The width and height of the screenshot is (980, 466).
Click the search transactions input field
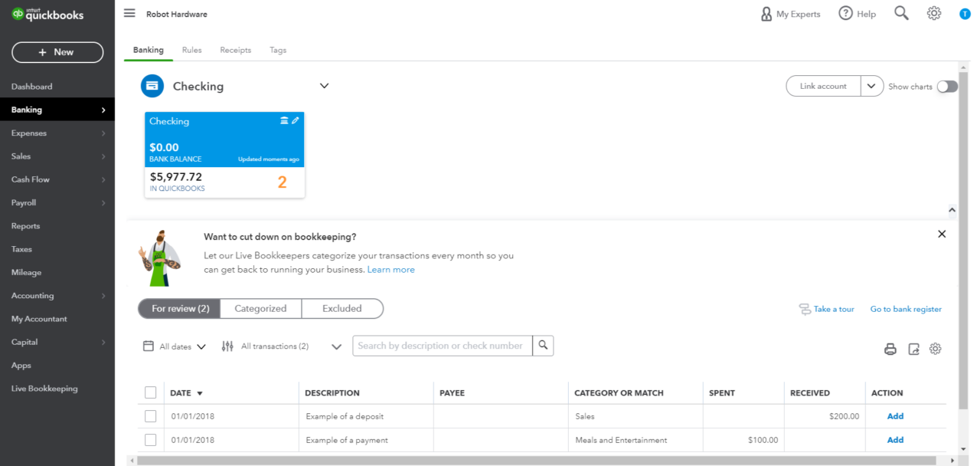[442, 346]
